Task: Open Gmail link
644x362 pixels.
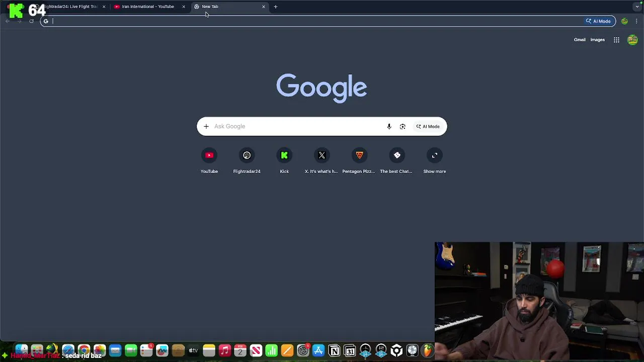Action: 580,40
